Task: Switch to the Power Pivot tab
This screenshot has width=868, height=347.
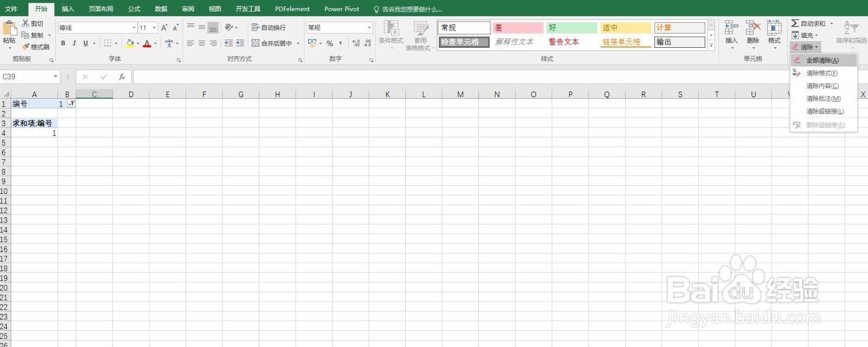Action: point(342,9)
